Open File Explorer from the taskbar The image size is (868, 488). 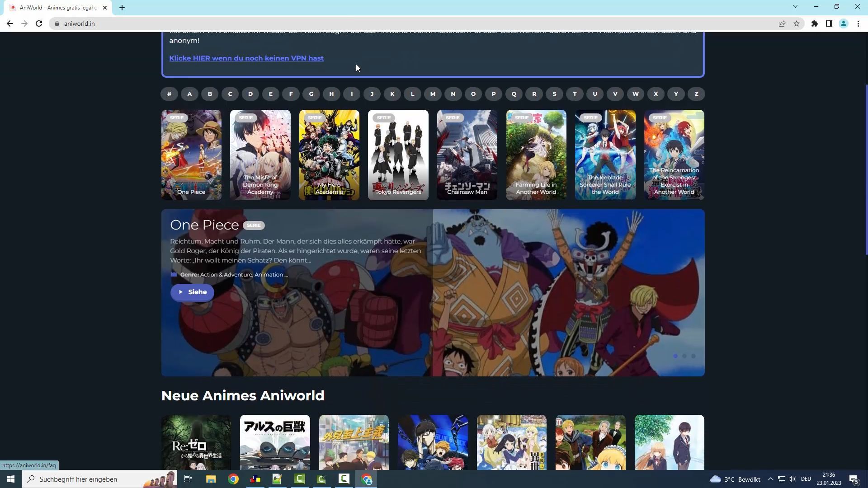(x=211, y=479)
